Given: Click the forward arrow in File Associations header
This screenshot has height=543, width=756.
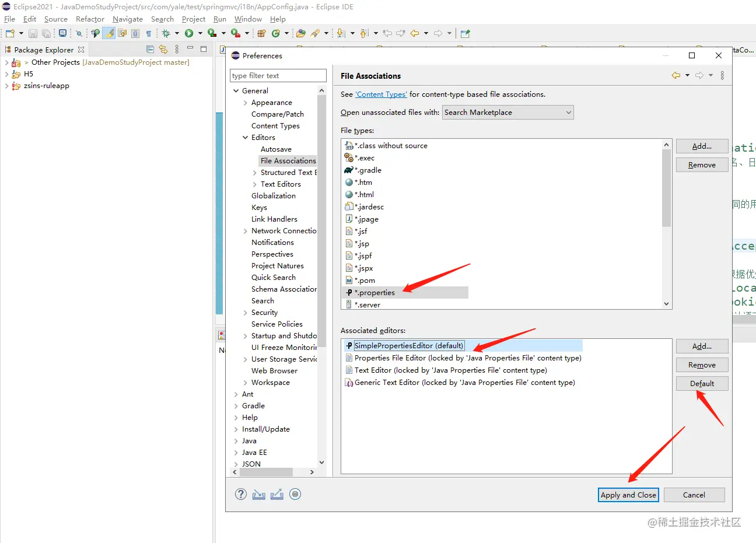Looking at the screenshot, I should [699, 75].
